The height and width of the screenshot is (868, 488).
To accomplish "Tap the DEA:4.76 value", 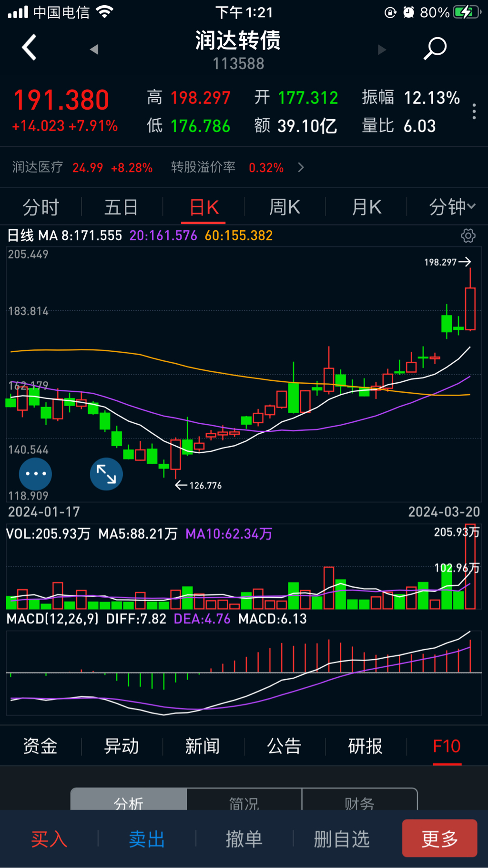I will 202,619.
